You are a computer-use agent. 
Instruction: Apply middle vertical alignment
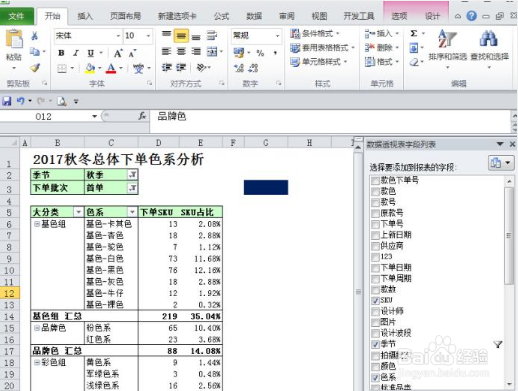[181, 36]
